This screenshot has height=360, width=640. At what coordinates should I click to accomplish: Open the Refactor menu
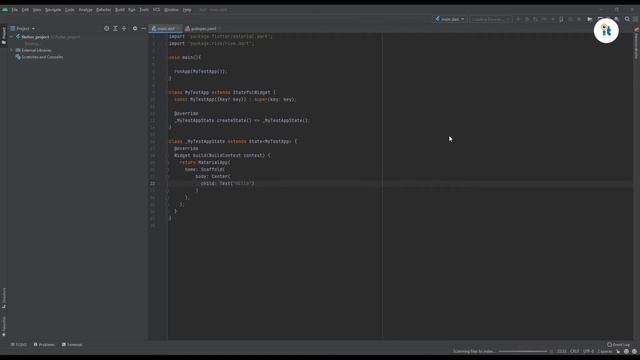point(104,9)
